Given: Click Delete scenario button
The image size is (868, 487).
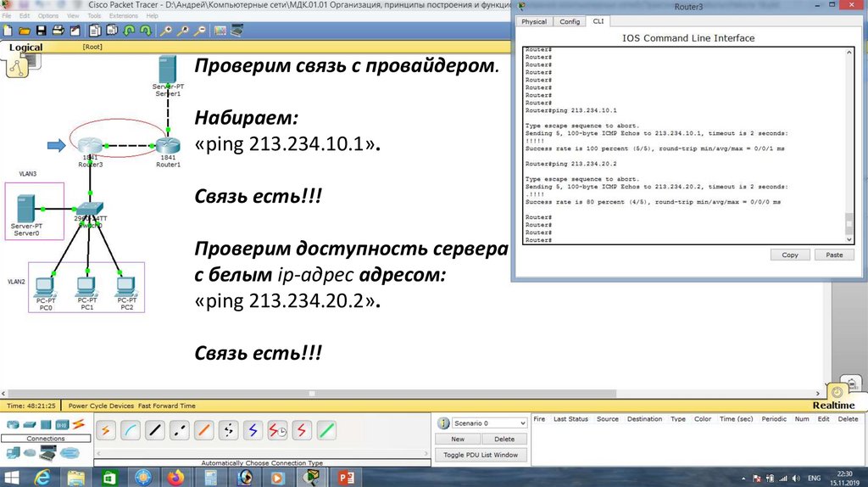Looking at the screenshot, I should pyautogui.click(x=504, y=439).
